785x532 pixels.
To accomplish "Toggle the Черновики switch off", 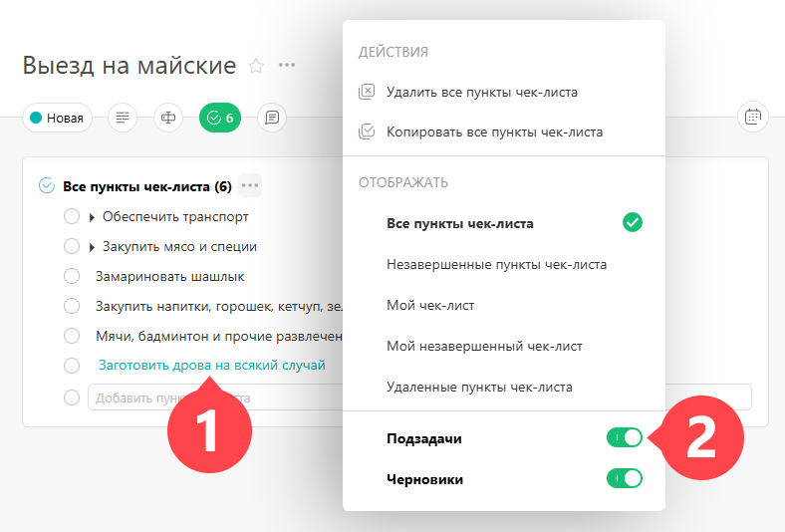I will (625, 478).
